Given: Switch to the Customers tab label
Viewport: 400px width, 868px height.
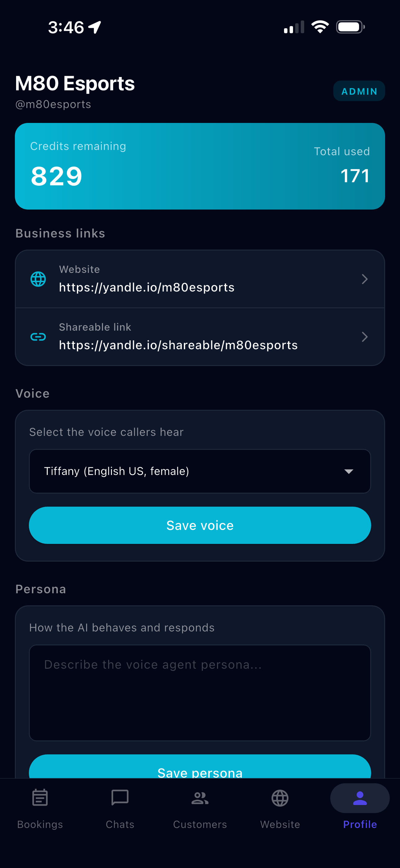Looking at the screenshot, I should [x=200, y=824].
